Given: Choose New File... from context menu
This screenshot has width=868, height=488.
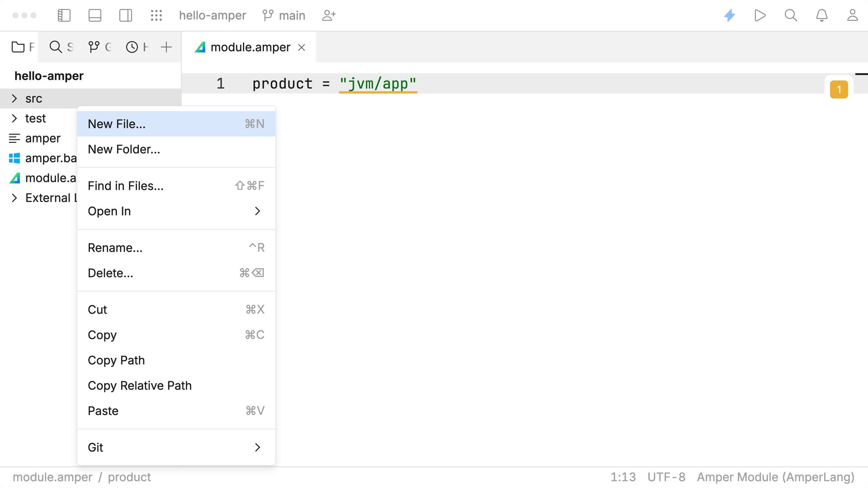Looking at the screenshot, I should click(x=176, y=124).
